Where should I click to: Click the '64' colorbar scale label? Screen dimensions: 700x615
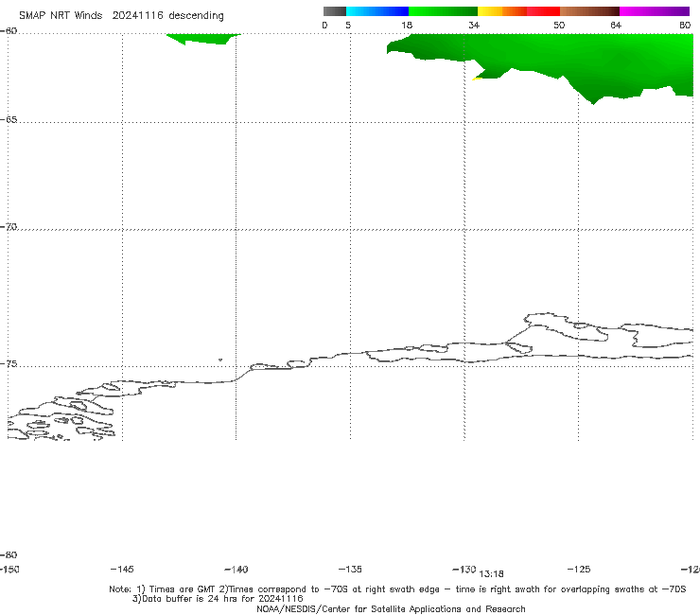[616, 25]
